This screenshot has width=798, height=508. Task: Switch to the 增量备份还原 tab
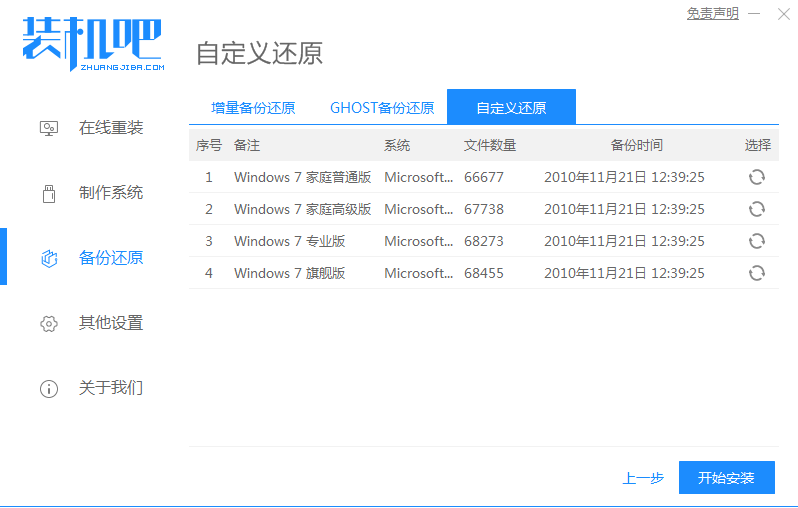pos(253,108)
